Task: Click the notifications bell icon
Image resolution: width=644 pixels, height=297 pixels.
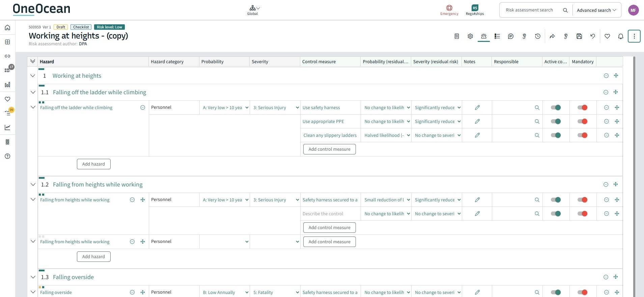Action: pos(620,36)
